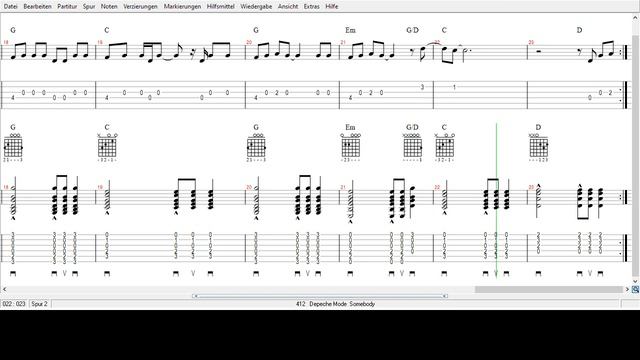The width and height of the screenshot is (640, 360).
Task: Select the Em chord diagram
Action: [350, 147]
